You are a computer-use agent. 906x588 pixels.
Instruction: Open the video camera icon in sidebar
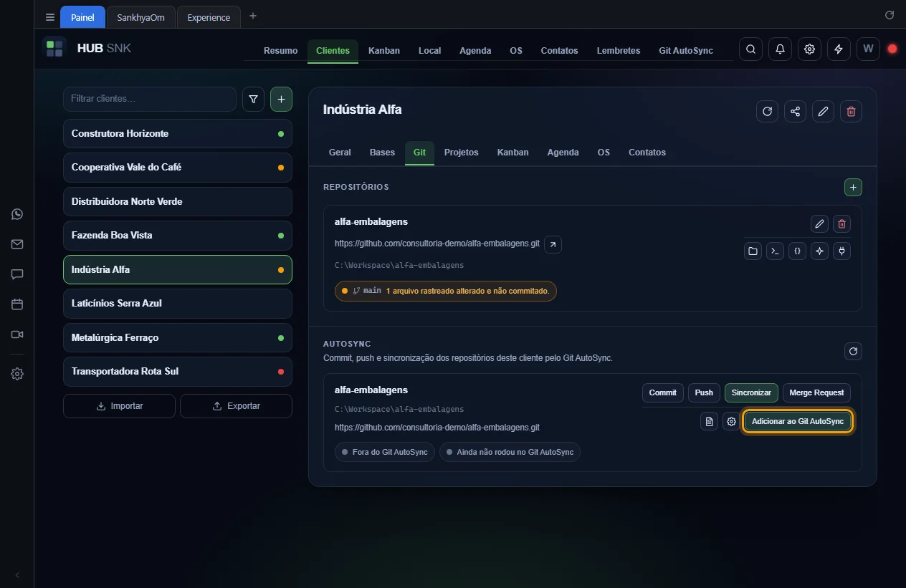click(x=17, y=334)
